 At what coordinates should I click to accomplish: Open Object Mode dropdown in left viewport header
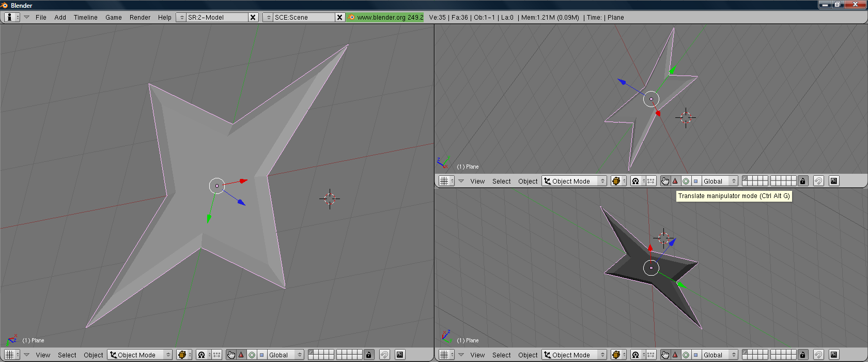pyautogui.click(x=140, y=355)
